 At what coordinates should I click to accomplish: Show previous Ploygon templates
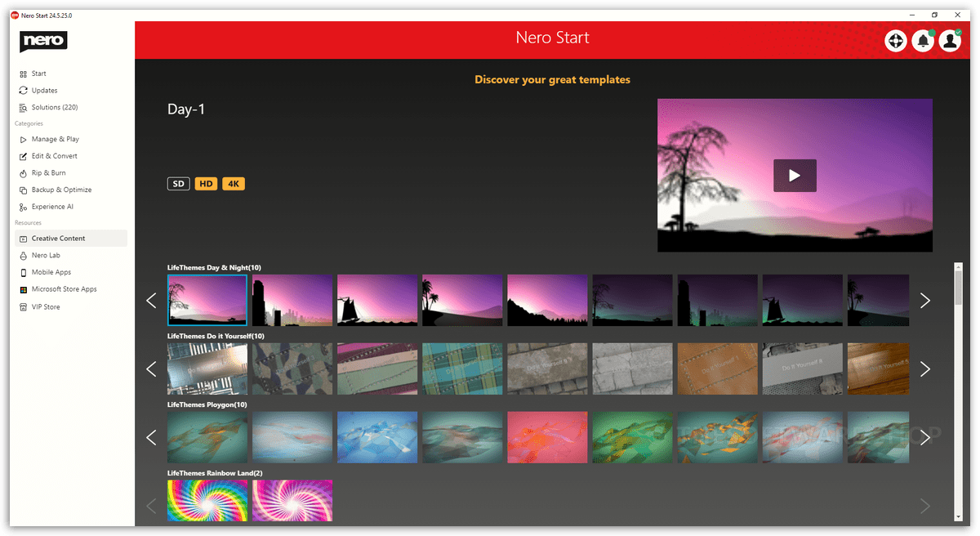pyautogui.click(x=151, y=438)
